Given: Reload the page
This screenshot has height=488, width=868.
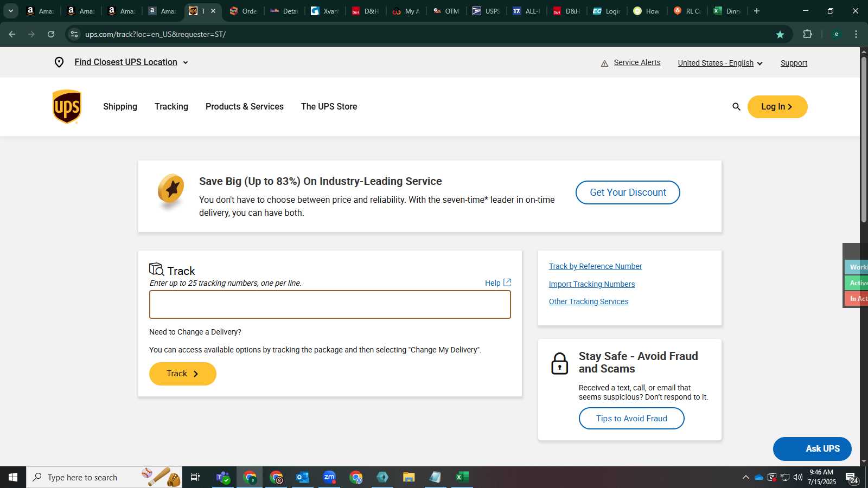Looking at the screenshot, I should [x=51, y=34].
